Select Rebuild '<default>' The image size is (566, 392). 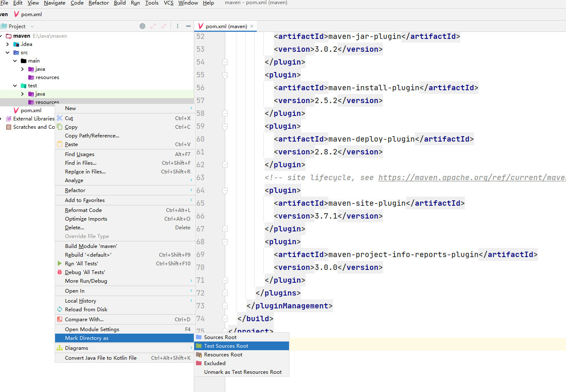(125, 255)
